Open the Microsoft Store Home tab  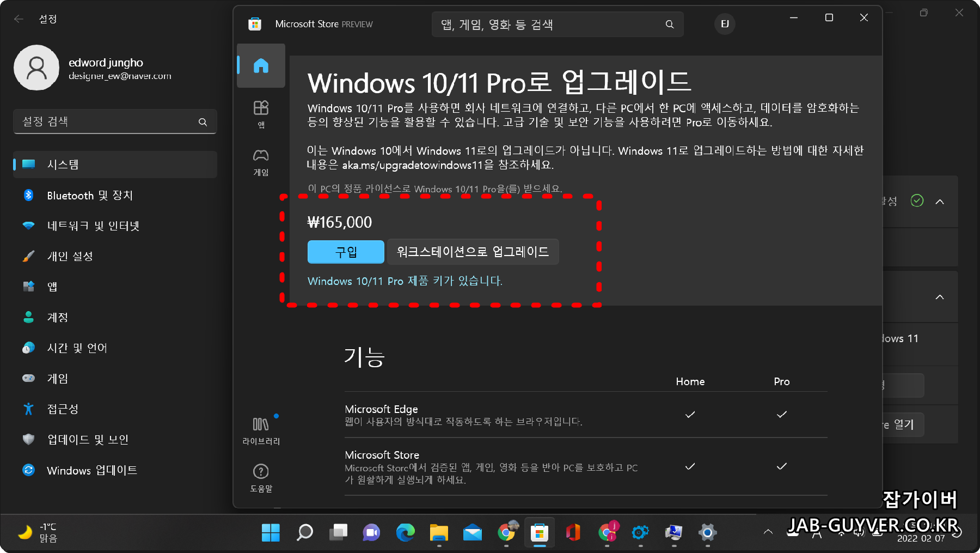coord(261,66)
